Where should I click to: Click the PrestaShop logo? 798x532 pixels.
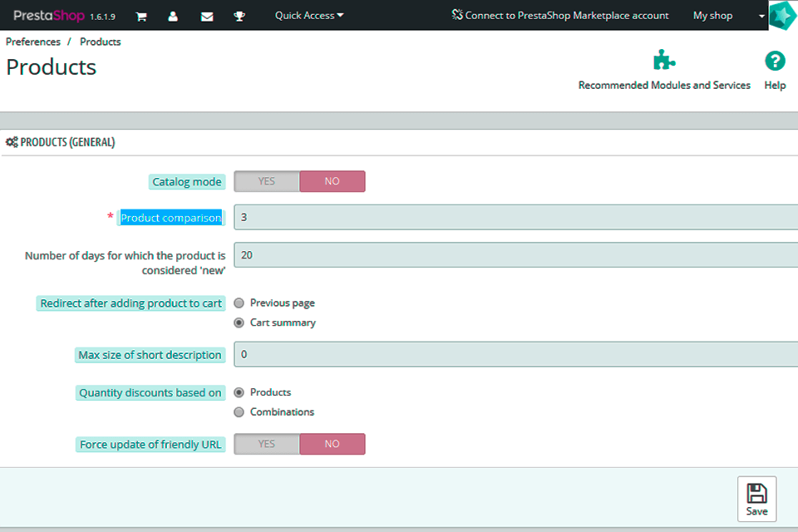48,15
